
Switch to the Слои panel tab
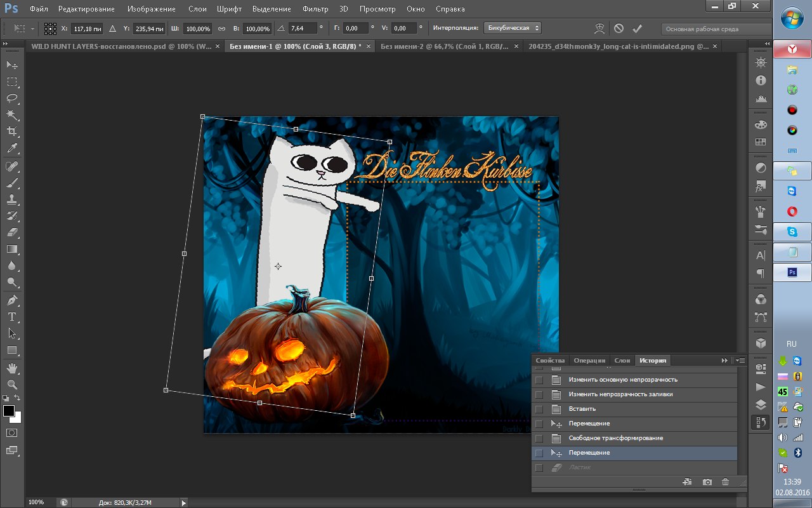(622, 360)
